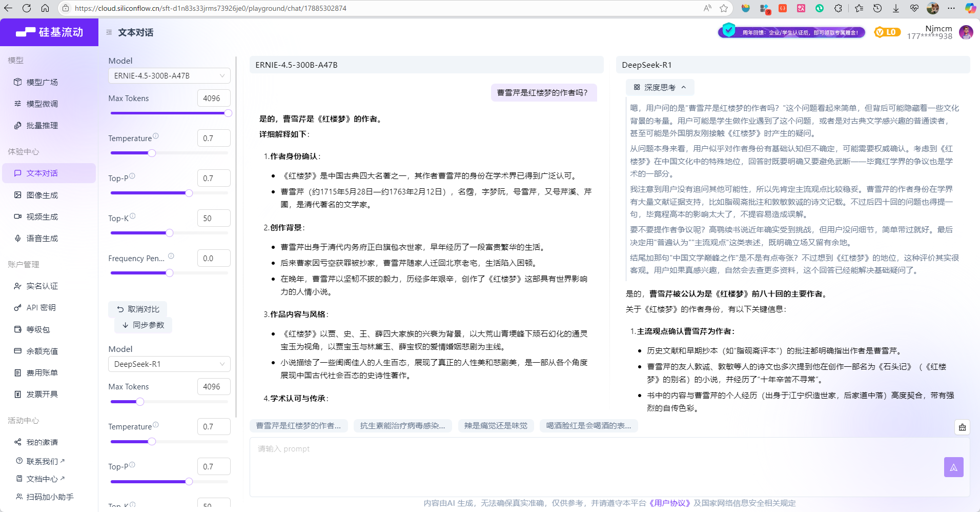Click the 硅基流动 logo
Viewport: 980px width, 512px height.
49,32
